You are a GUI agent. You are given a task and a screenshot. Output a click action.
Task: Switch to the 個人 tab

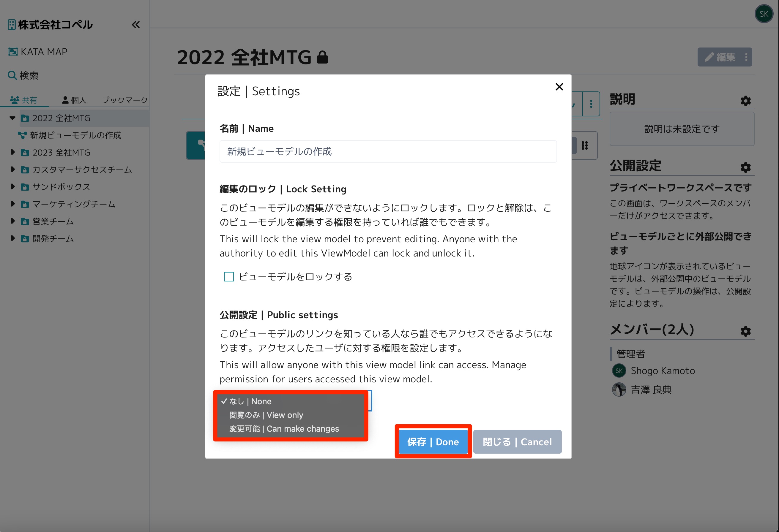point(74,100)
